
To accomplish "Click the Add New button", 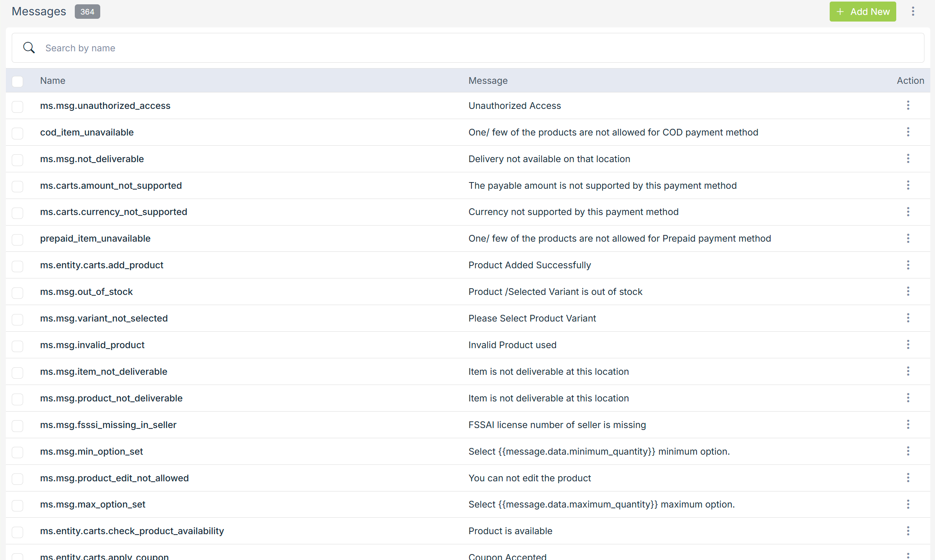I will [863, 11].
